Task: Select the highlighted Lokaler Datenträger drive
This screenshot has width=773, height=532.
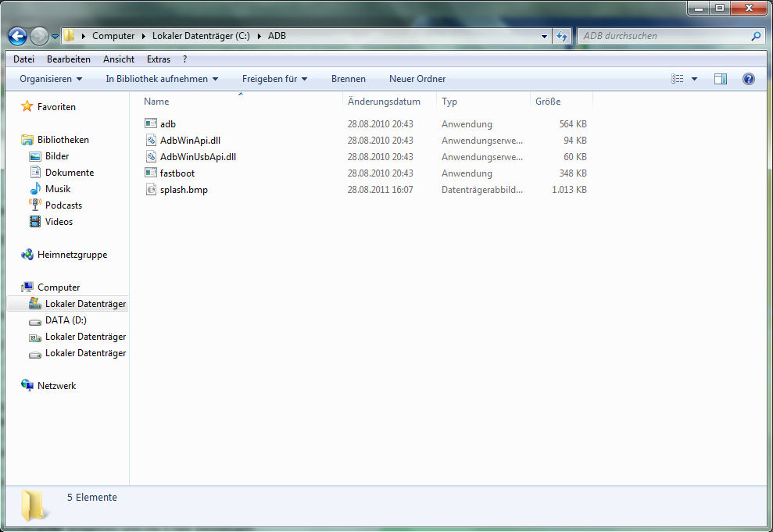Action: coord(68,304)
